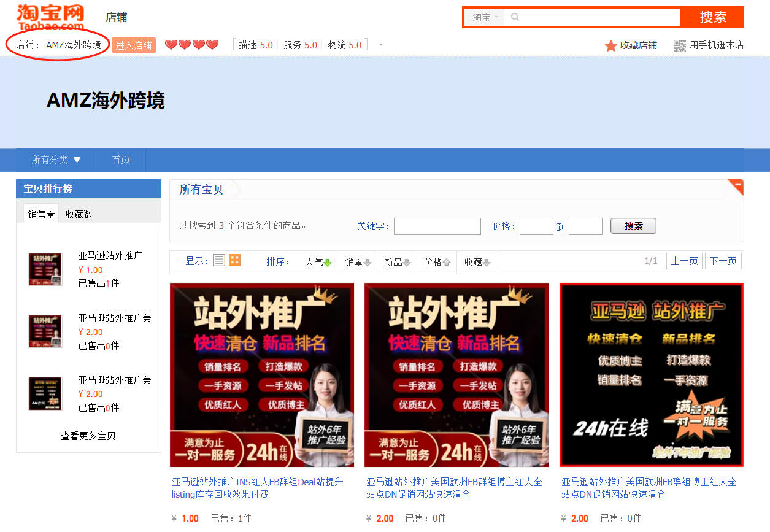Screen dimensions: 770x532
Task: Click the 进入店铺 button
Action: 134,45
